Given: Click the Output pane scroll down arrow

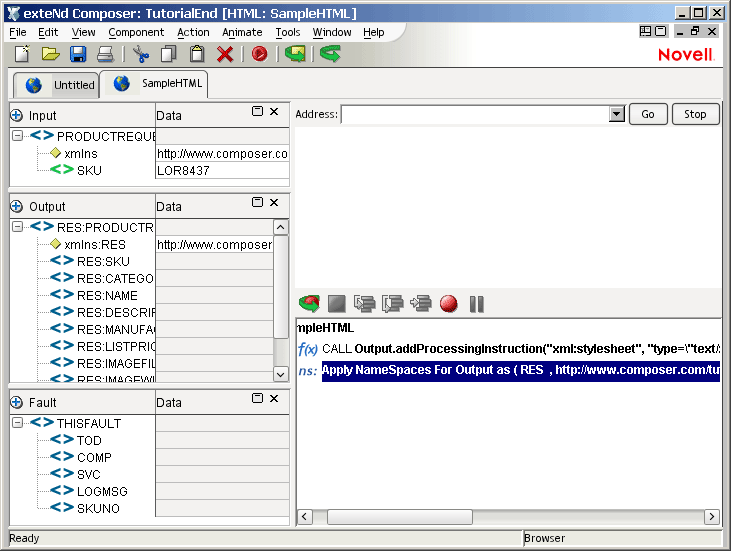Looking at the screenshot, I should tap(280, 374).
